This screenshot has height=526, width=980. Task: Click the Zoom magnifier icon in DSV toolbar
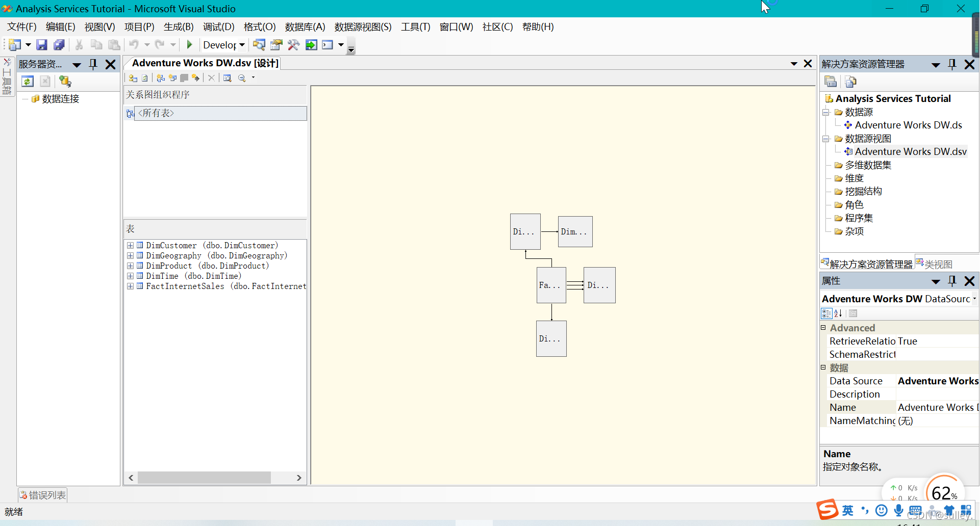pos(242,78)
